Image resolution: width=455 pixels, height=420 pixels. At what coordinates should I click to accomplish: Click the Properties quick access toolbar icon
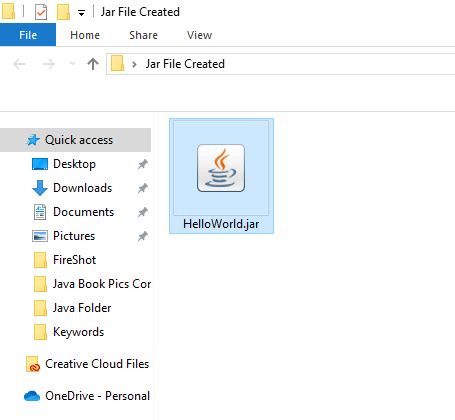pyautogui.click(x=41, y=12)
